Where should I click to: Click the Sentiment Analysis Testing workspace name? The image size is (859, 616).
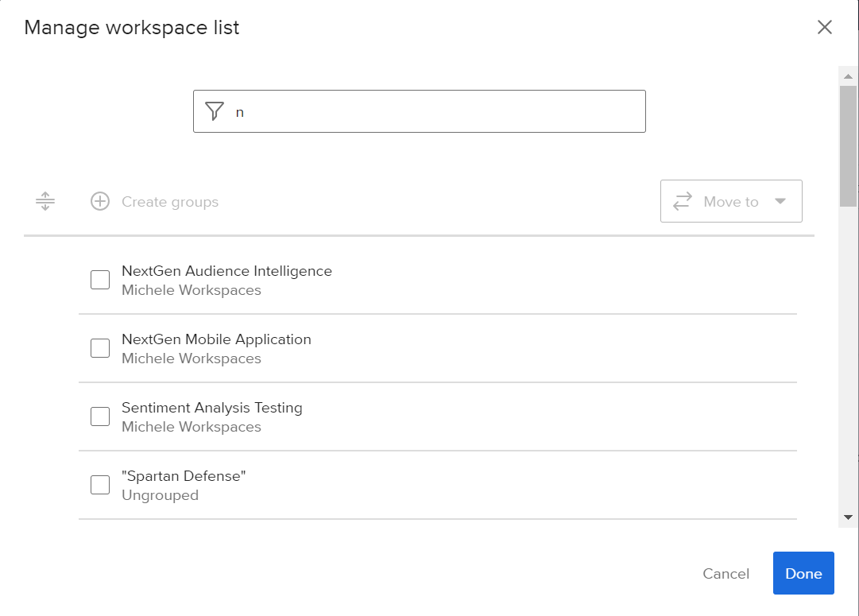point(212,408)
